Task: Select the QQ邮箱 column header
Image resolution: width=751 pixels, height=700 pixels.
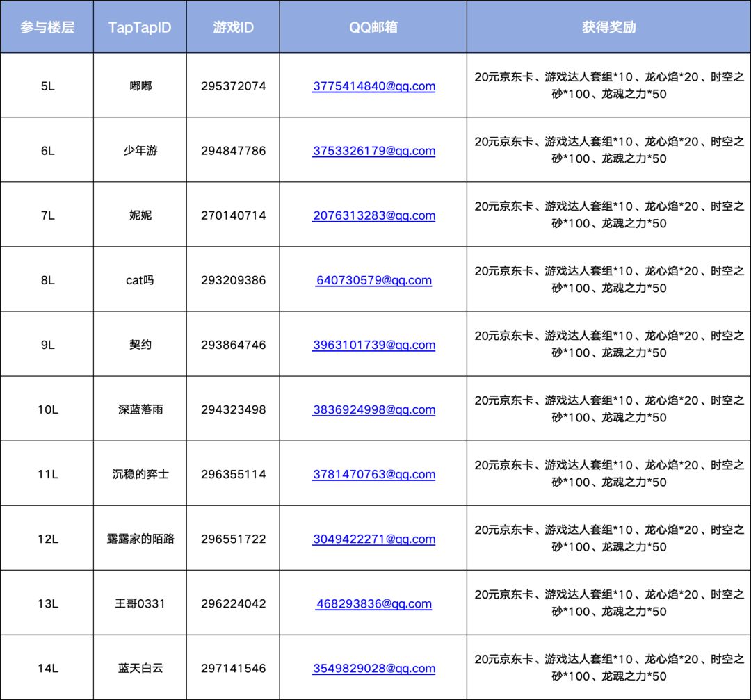Action: coord(373,26)
